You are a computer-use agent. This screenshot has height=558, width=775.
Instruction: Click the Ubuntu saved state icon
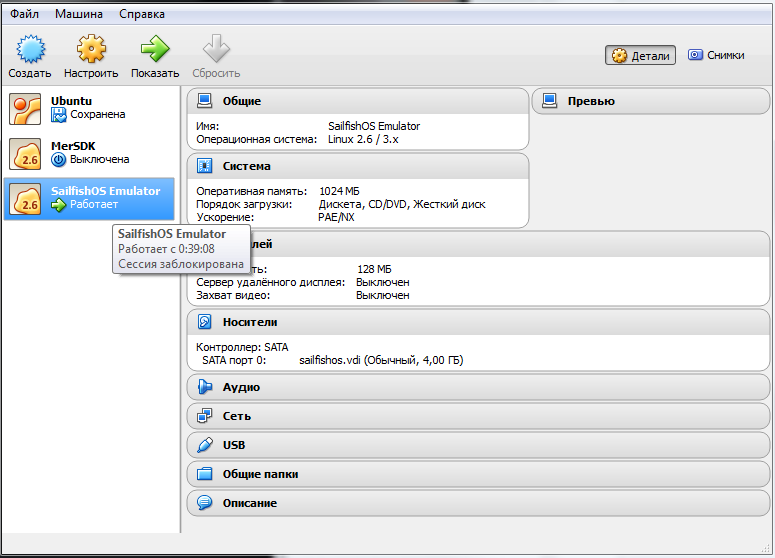[x=59, y=115]
